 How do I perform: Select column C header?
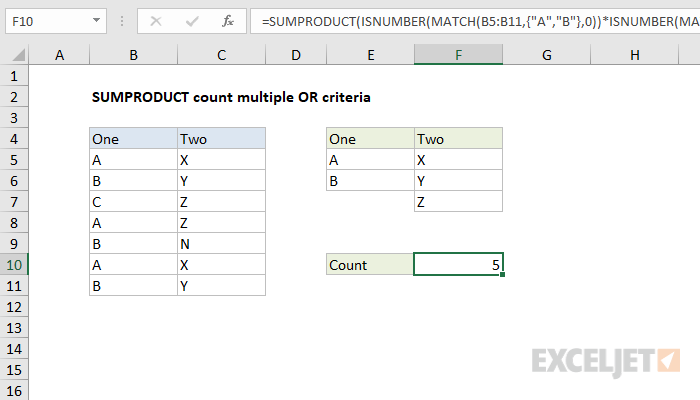221,55
